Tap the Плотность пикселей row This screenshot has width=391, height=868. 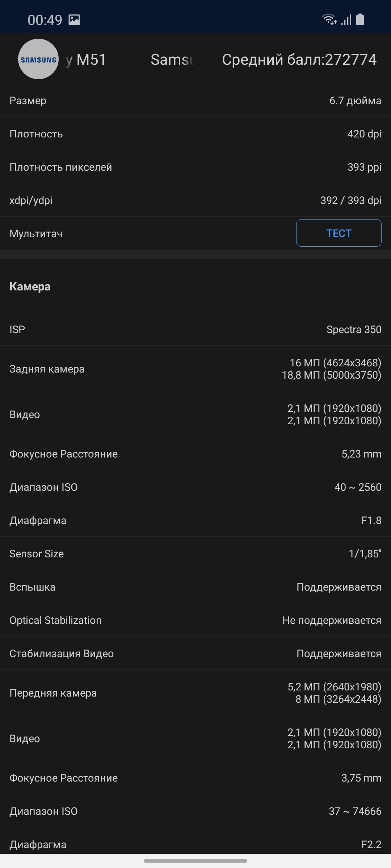(x=195, y=167)
